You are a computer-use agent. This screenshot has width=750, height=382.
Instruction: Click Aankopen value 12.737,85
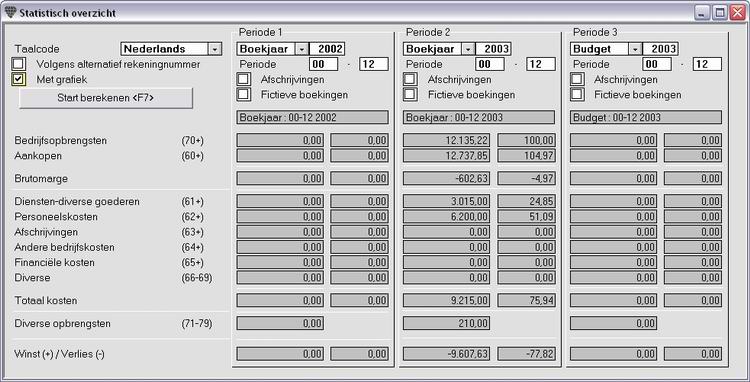pyautogui.click(x=446, y=156)
